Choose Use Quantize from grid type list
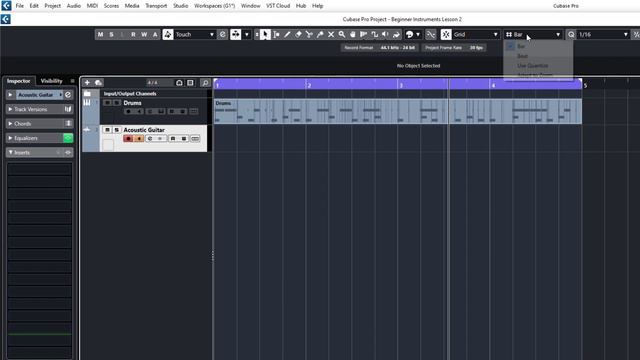 (x=533, y=66)
